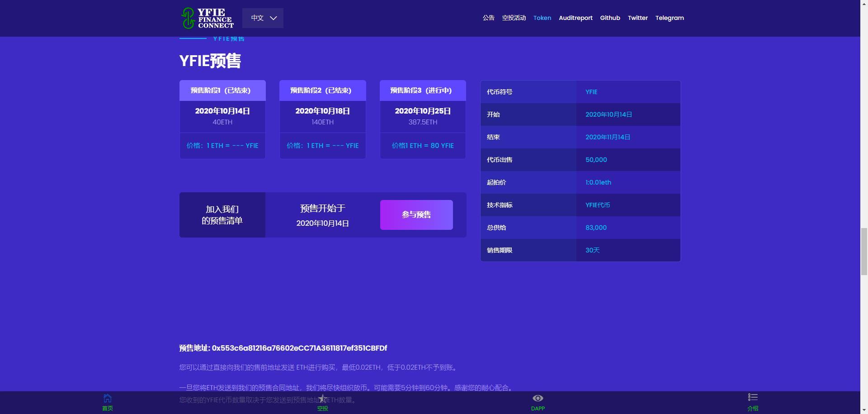Go to the Telegram channel
The height and width of the screenshot is (414, 868).
[670, 18]
